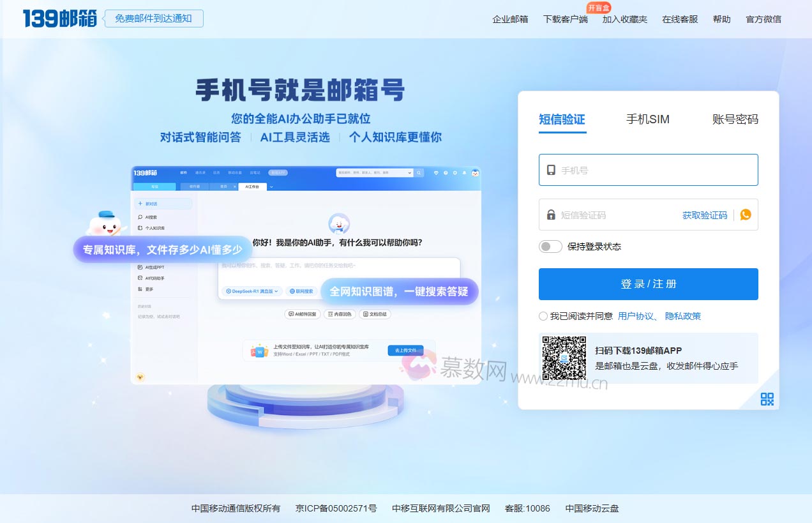Enable 保持登录状态 toggle
The image size is (812, 523).
(x=550, y=246)
